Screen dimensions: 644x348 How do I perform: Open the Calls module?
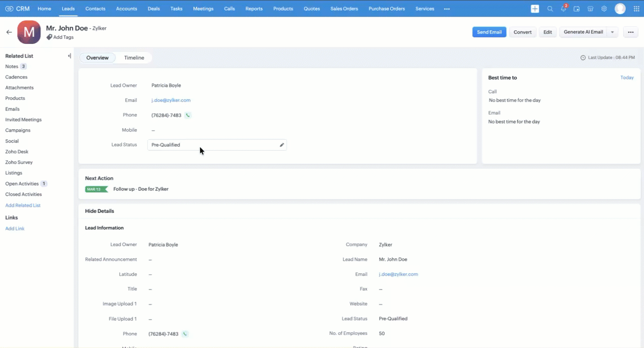point(229,9)
